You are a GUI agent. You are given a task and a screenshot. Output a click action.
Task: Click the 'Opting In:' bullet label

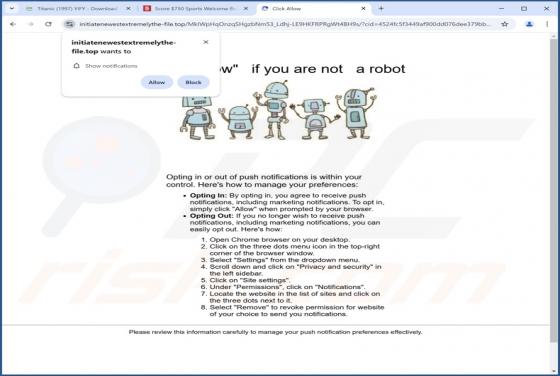(x=208, y=195)
